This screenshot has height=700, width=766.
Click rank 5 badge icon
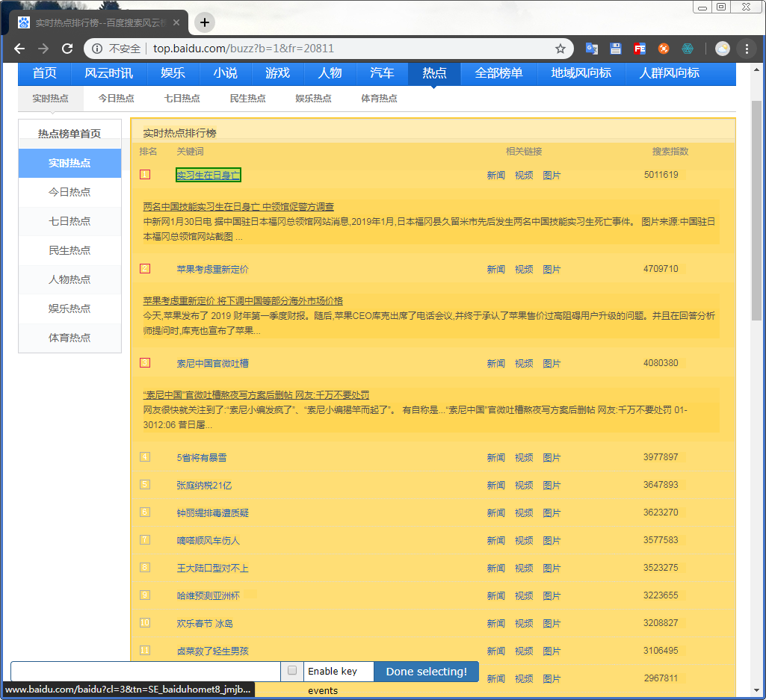(145, 485)
